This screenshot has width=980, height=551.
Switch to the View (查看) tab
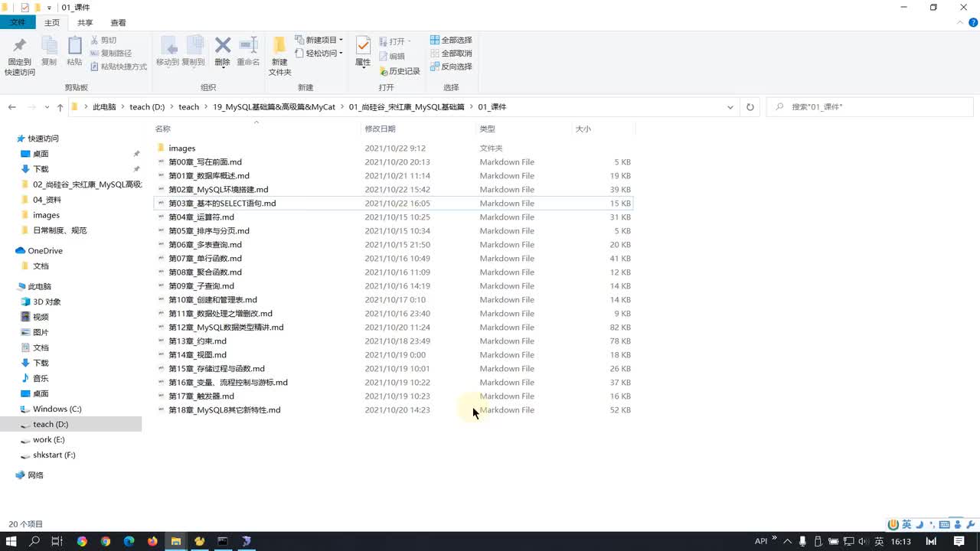119,23
